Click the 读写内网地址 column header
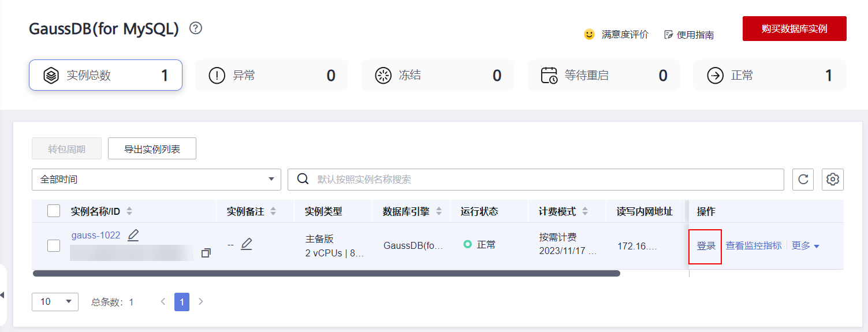The height and width of the screenshot is (332, 868). point(645,211)
